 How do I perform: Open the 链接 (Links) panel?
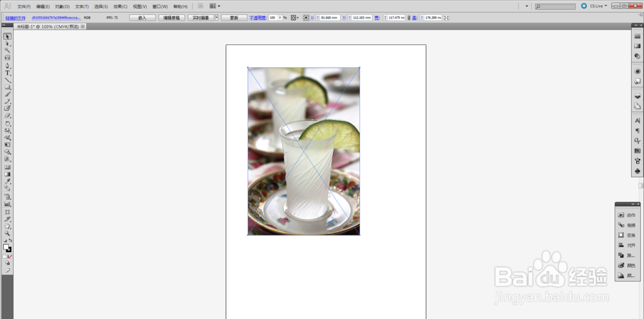[x=627, y=225]
